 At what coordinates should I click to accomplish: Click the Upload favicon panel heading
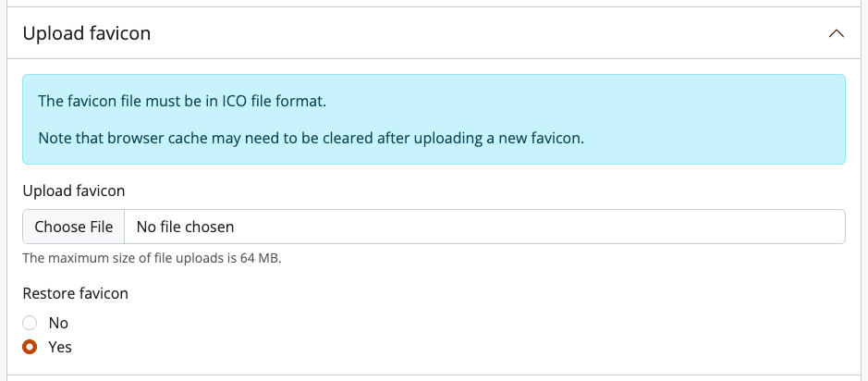(87, 34)
